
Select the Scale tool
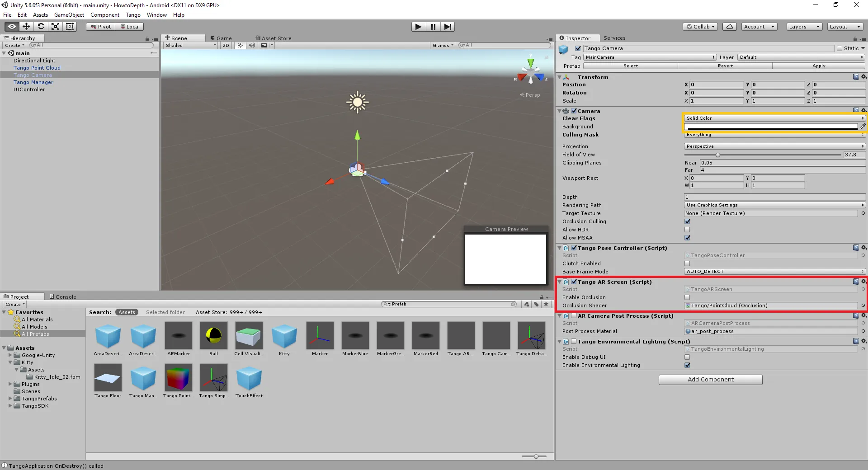pyautogui.click(x=55, y=27)
